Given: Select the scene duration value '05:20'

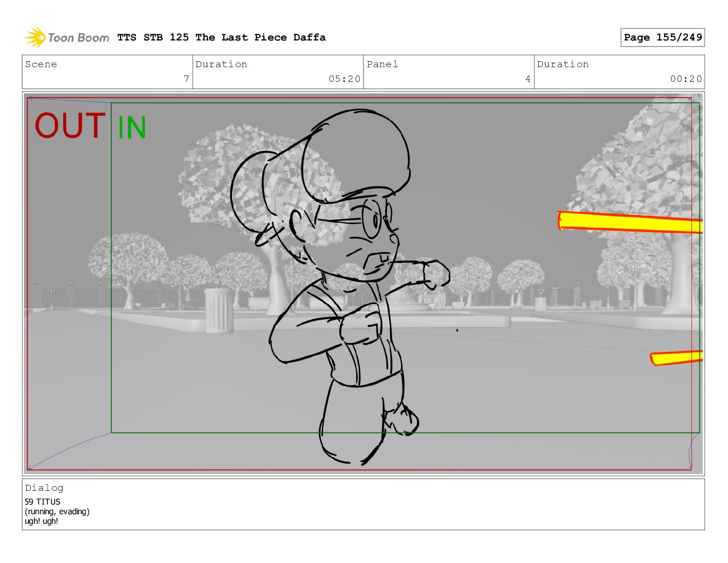Looking at the screenshot, I should coord(345,79).
